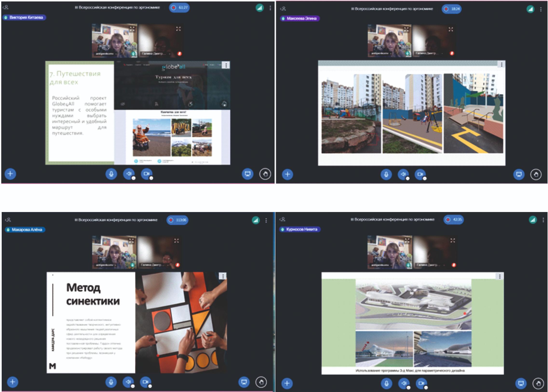This screenshot has height=392, width=548.
Task: Open slide options on the Путешествия для всех presentation
Action: pyautogui.click(x=226, y=65)
